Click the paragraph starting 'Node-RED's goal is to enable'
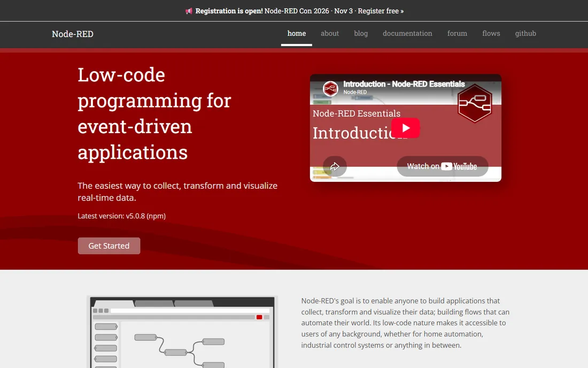Viewport: 588px width, 368px height. (405, 323)
